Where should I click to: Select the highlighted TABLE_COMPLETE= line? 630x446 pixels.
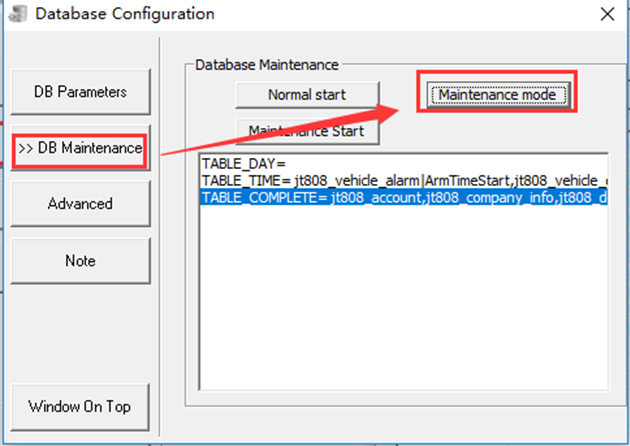click(x=403, y=198)
